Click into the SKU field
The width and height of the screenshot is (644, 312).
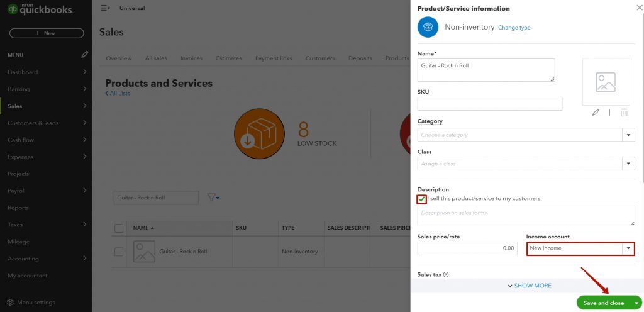pos(489,104)
